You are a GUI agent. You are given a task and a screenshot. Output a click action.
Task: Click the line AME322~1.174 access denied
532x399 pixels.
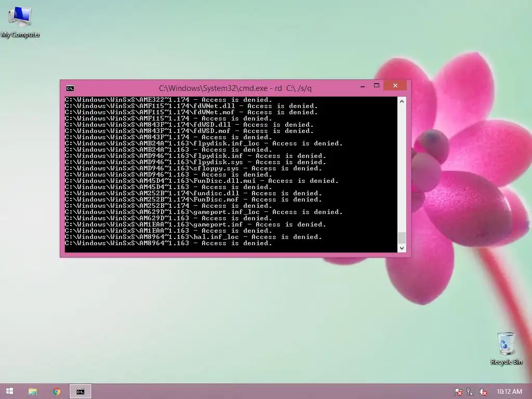pos(169,100)
